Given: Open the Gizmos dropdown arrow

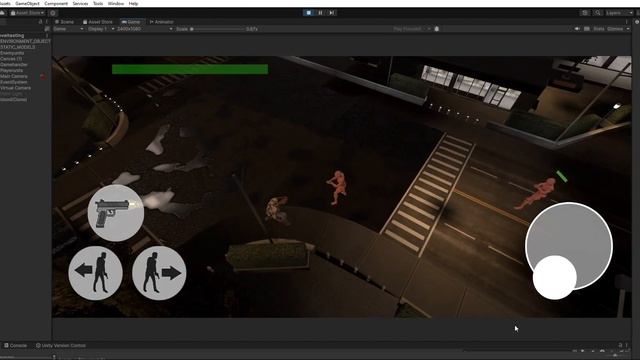Looking at the screenshot, I should 628,29.
